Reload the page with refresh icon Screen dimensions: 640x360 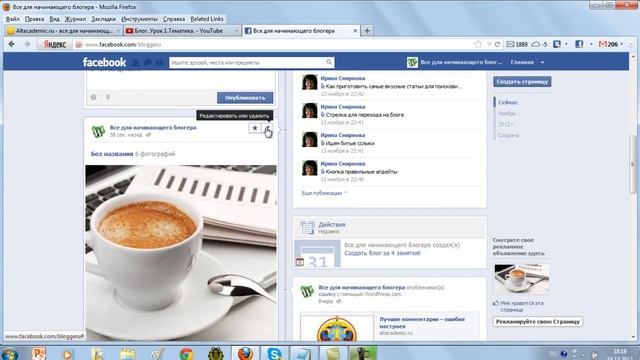tap(497, 44)
